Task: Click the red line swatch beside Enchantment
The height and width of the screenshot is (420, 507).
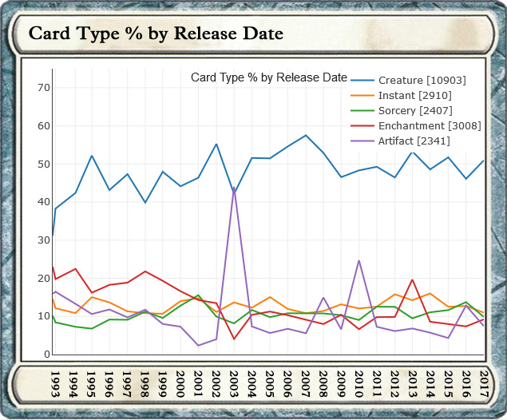Action: coord(362,126)
